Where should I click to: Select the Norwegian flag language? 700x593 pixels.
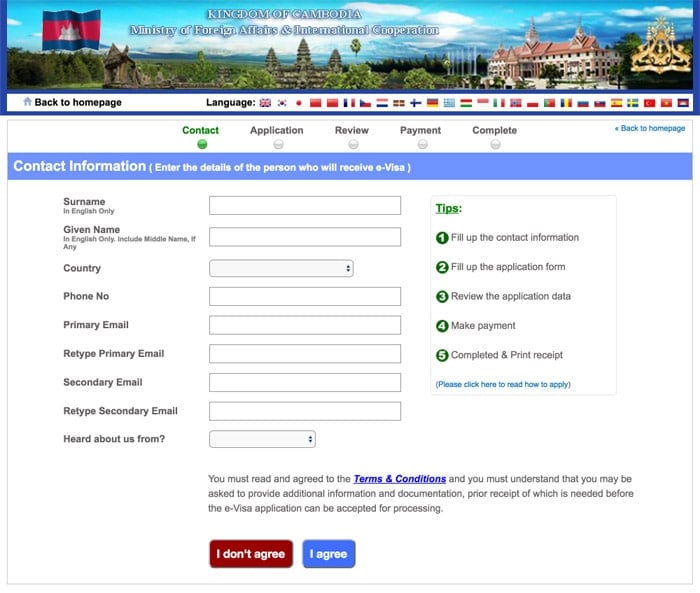tap(516, 103)
